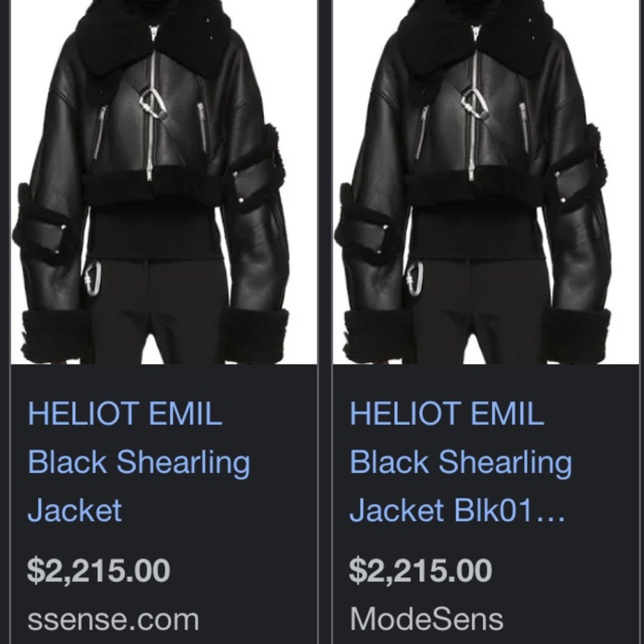The width and height of the screenshot is (644, 644).
Task: Click HELIOT EMIL brand text on ssense card
Action: (126, 413)
